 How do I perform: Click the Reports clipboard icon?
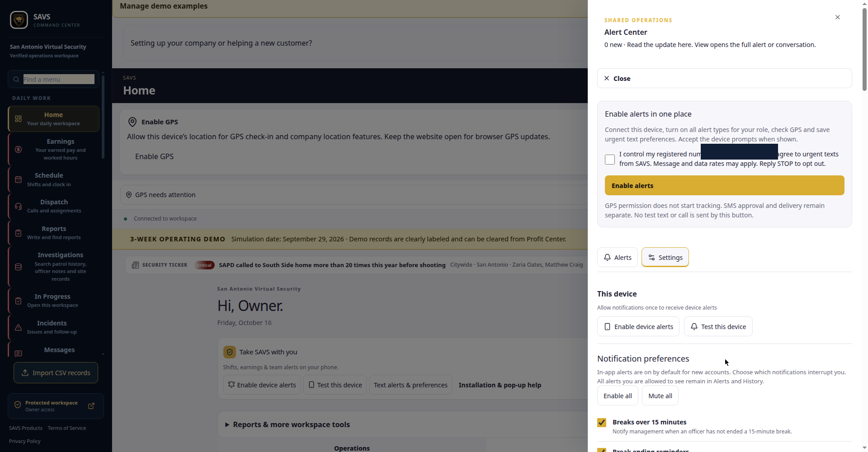tap(19, 233)
